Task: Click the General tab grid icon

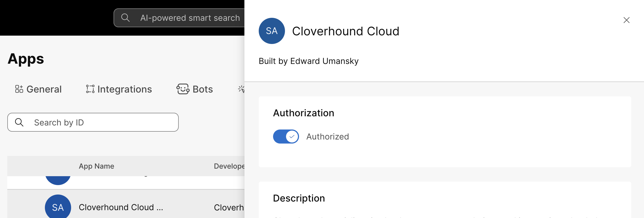Action: click(19, 89)
